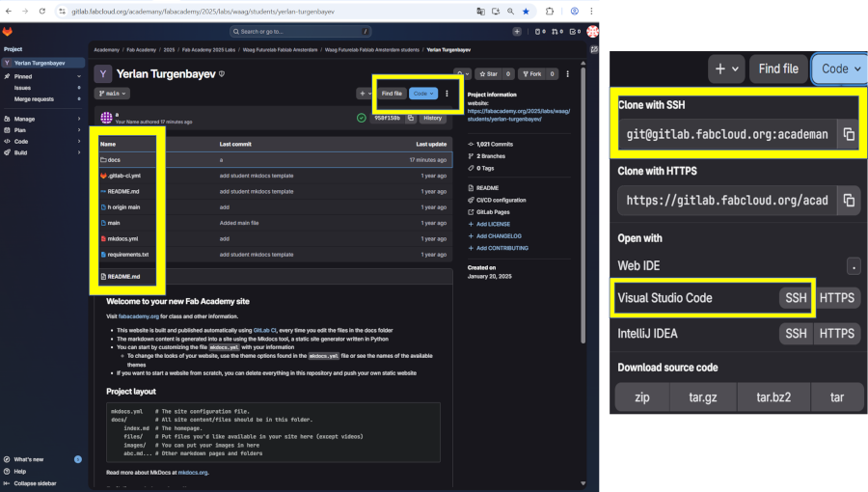Copy the SSH clone URL

click(849, 134)
